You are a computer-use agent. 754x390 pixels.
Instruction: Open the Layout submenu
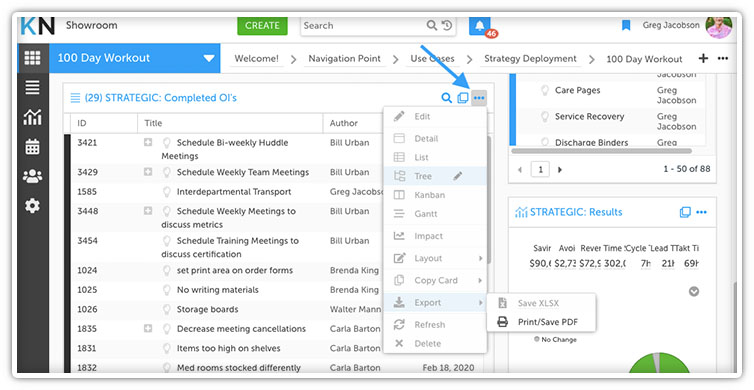pyautogui.click(x=435, y=258)
